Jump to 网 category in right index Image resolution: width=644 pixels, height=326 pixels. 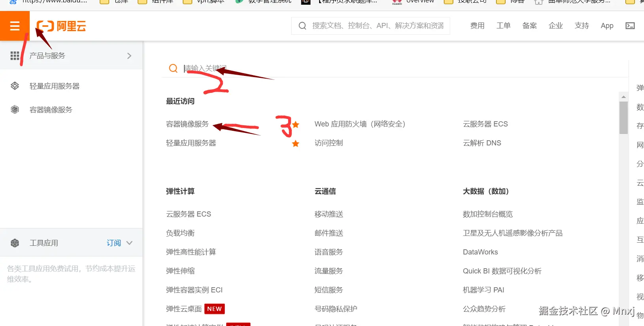[640, 145]
